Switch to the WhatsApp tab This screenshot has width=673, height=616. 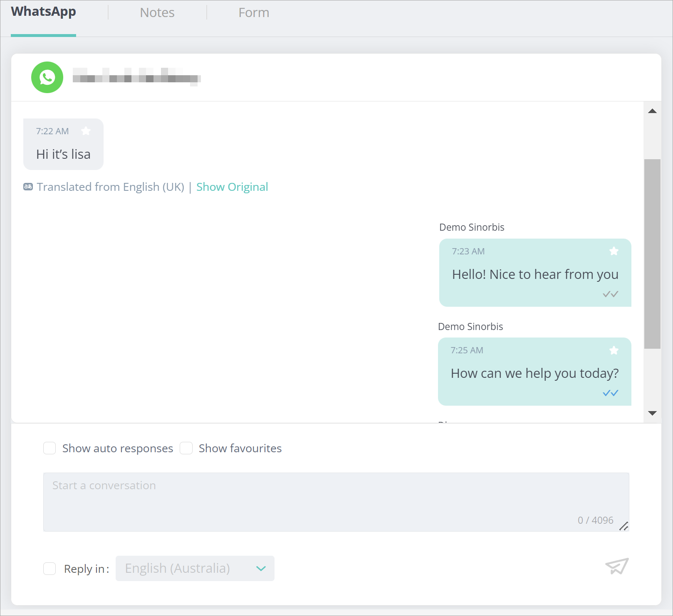pyautogui.click(x=43, y=12)
